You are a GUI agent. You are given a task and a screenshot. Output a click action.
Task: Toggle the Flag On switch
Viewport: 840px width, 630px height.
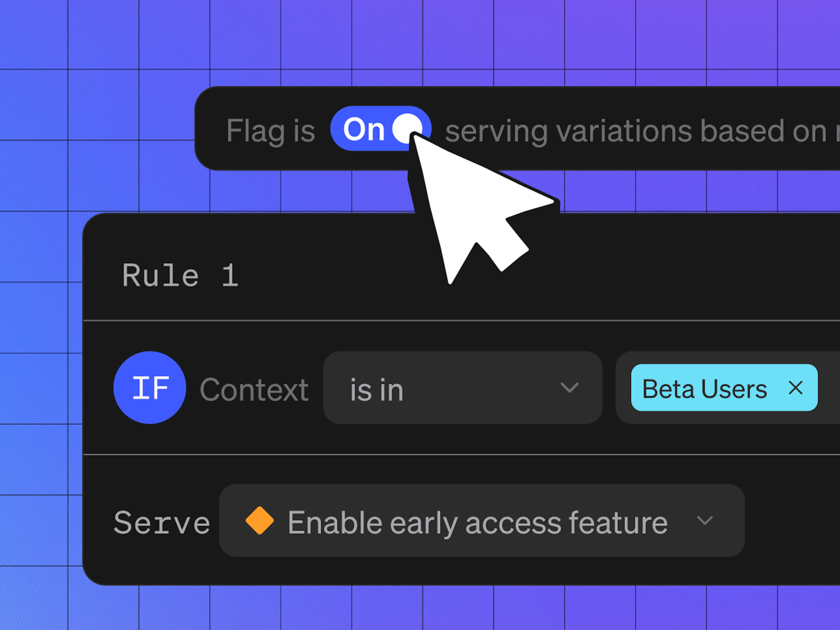click(x=381, y=128)
